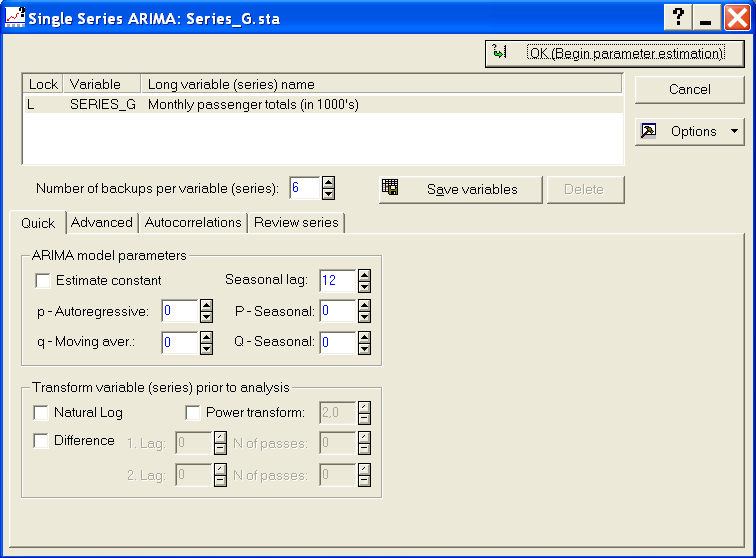The width and height of the screenshot is (756, 558).
Task: Enable the Estimate constant checkbox
Action: pyautogui.click(x=43, y=281)
